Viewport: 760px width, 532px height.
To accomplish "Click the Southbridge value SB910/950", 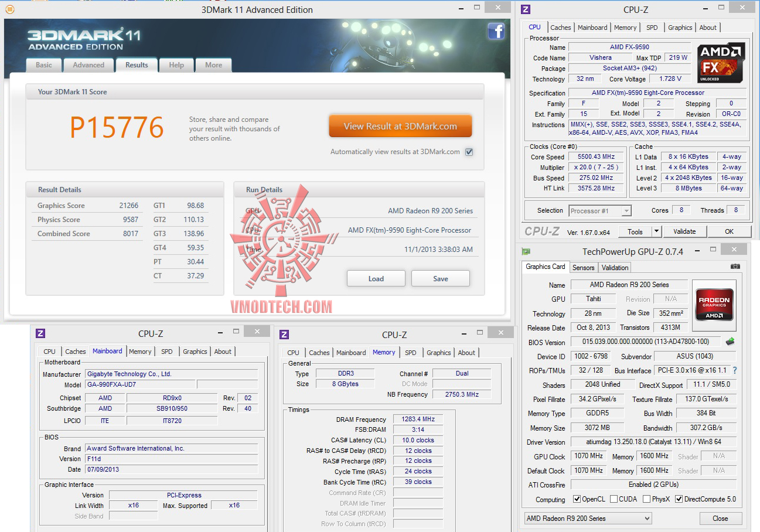I will tap(172, 408).
